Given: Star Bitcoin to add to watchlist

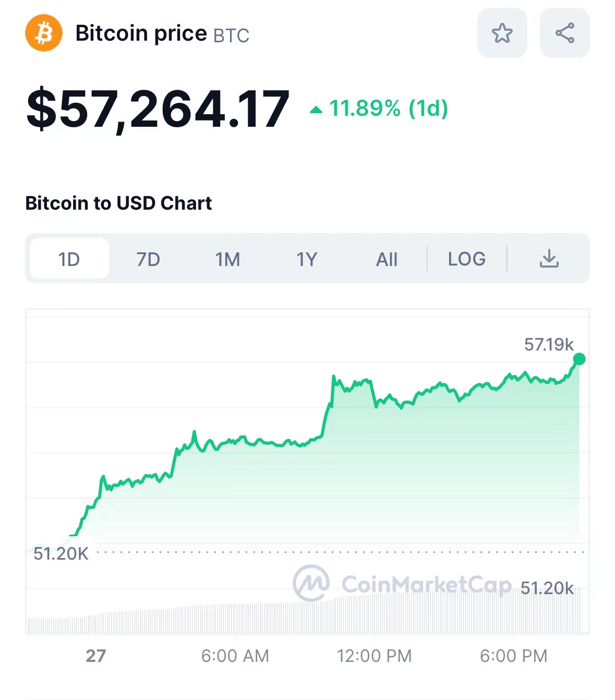Looking at the screenshot, I should coord(502,33).
